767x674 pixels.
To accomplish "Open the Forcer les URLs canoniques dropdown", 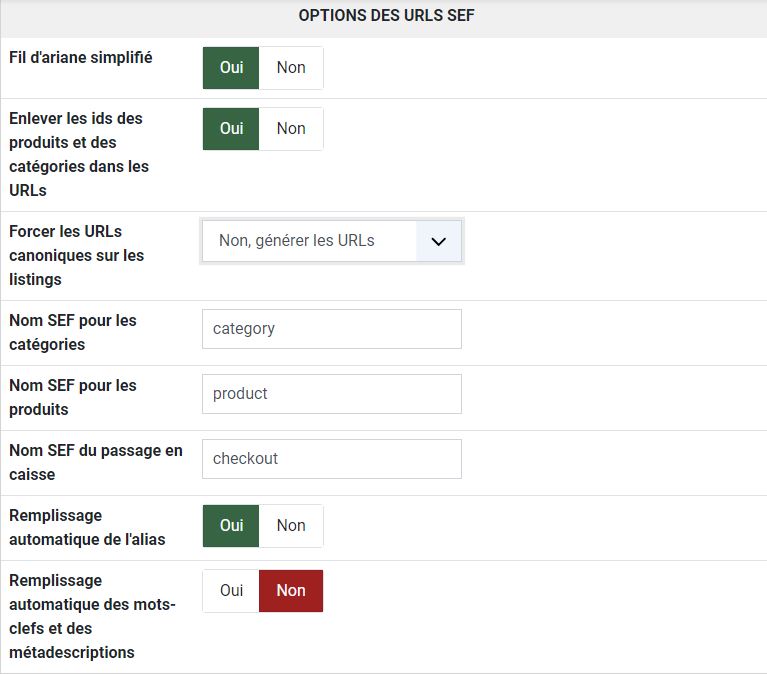I will [310, 241].
